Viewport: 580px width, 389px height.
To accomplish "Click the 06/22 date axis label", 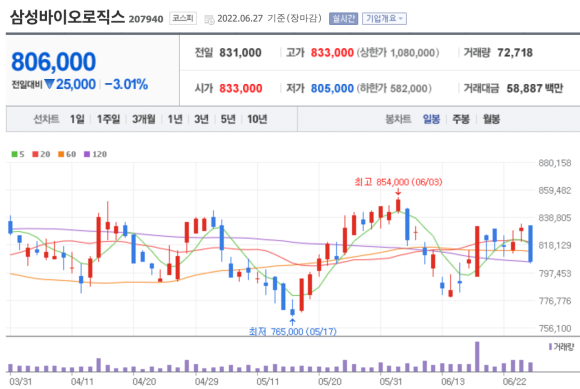I will pos(515,381).
